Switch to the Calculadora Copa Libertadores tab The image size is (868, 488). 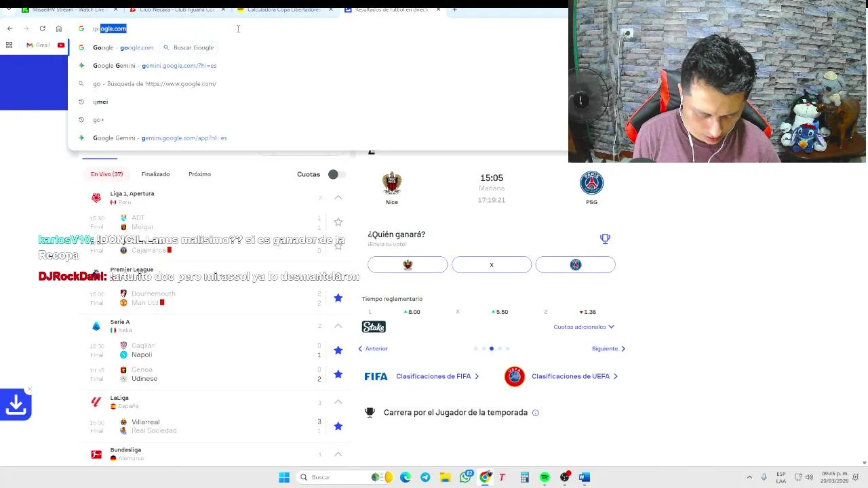coord(283,9)
